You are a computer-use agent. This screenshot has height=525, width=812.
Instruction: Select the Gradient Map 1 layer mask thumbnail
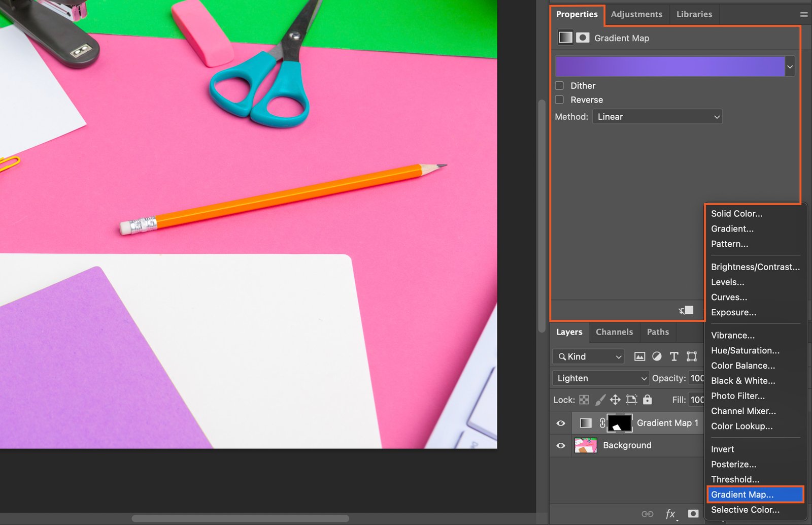619,423
